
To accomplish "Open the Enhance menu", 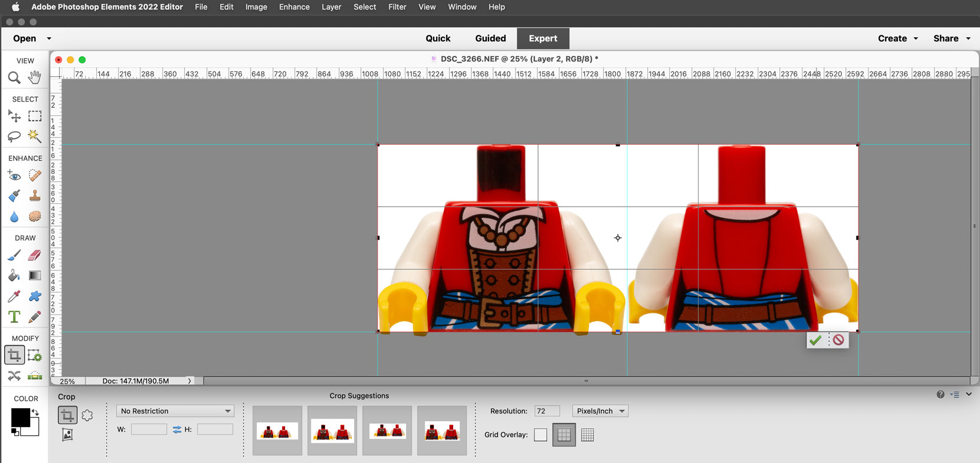I will pyautogui.click(x=294, y=7).
